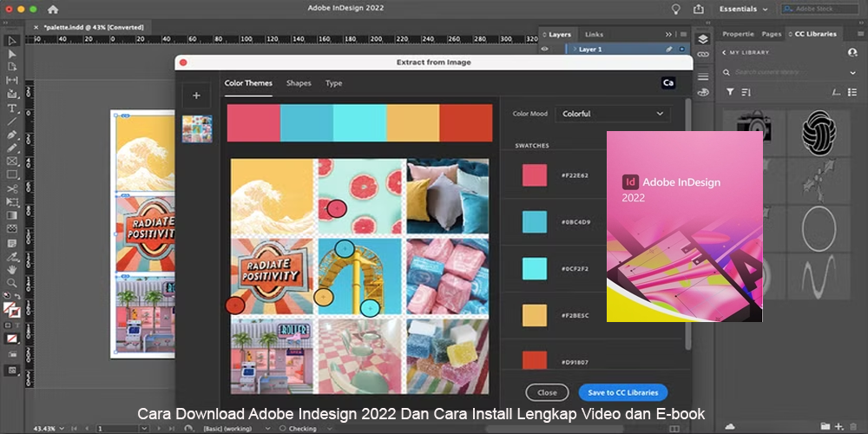Open the color palette icon in dock
The width and height of the screenshot is (868, 434).
[703, 91]
